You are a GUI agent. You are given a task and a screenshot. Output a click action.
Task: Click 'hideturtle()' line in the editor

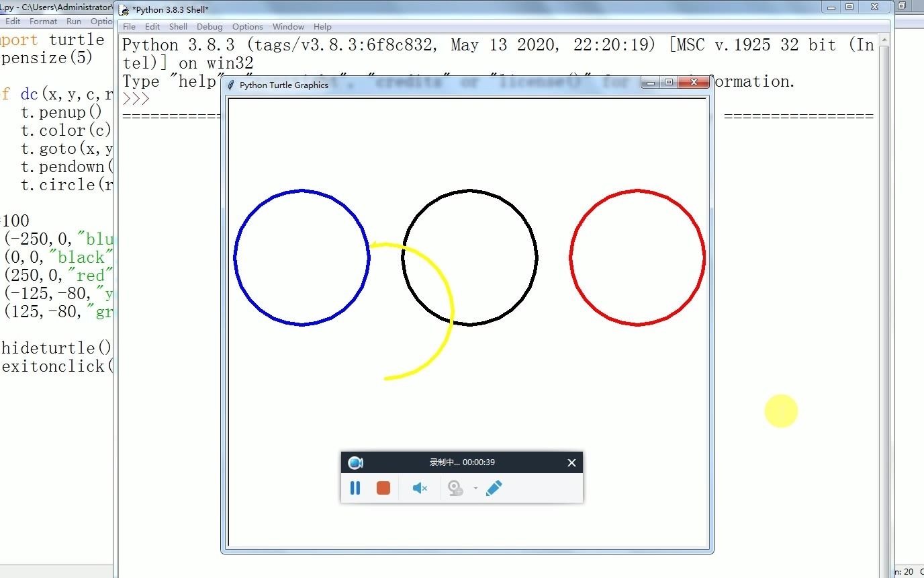point(57,348)
